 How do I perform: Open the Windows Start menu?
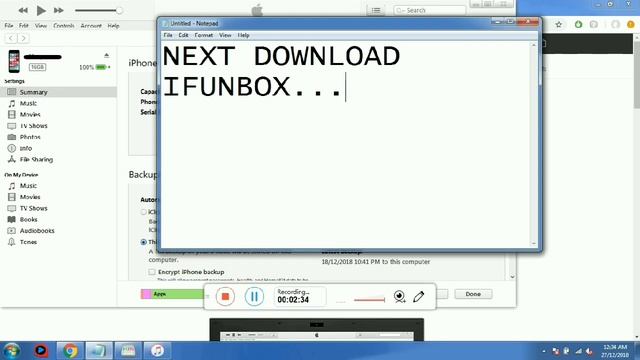[12, 351]
